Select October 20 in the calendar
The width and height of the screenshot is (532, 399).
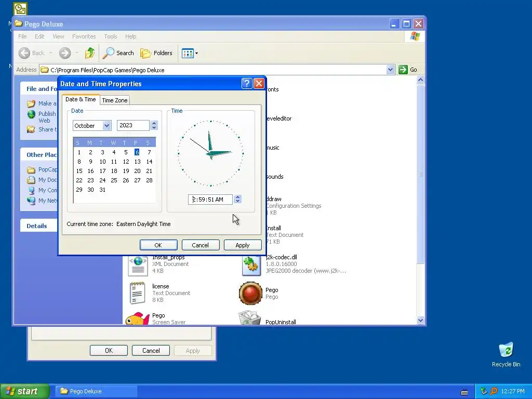point(137,171)
